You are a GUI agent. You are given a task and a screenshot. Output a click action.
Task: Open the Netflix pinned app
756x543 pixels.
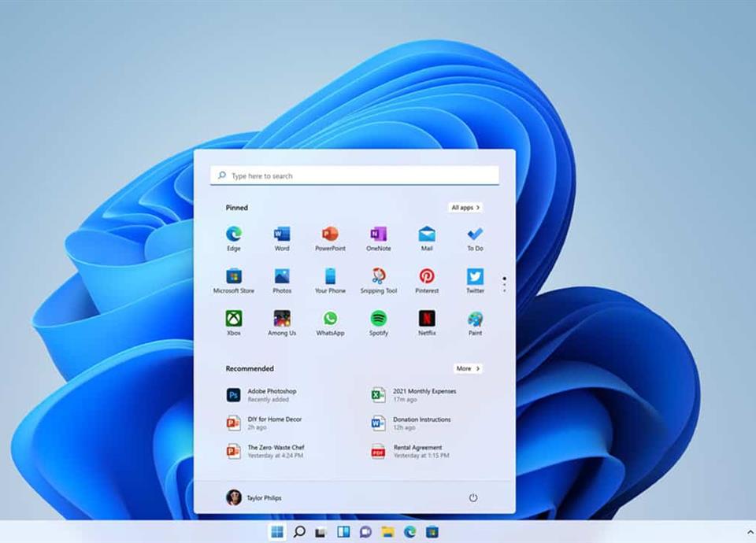(x=427, y=320)
